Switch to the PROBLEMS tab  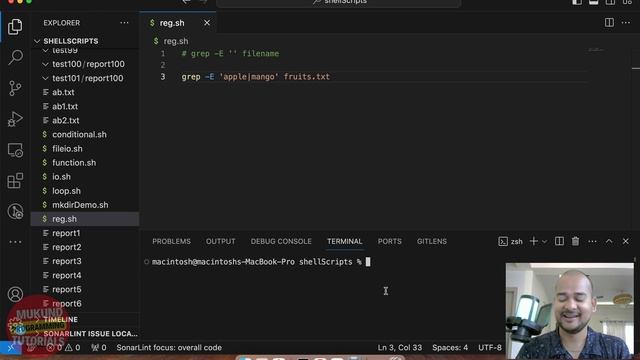[x=171, y=241]
